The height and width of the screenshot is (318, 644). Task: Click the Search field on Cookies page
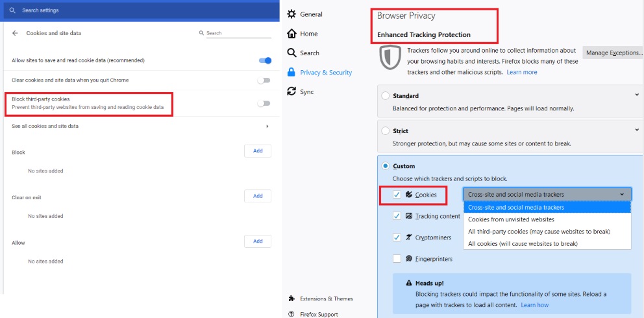click(238, 33)
